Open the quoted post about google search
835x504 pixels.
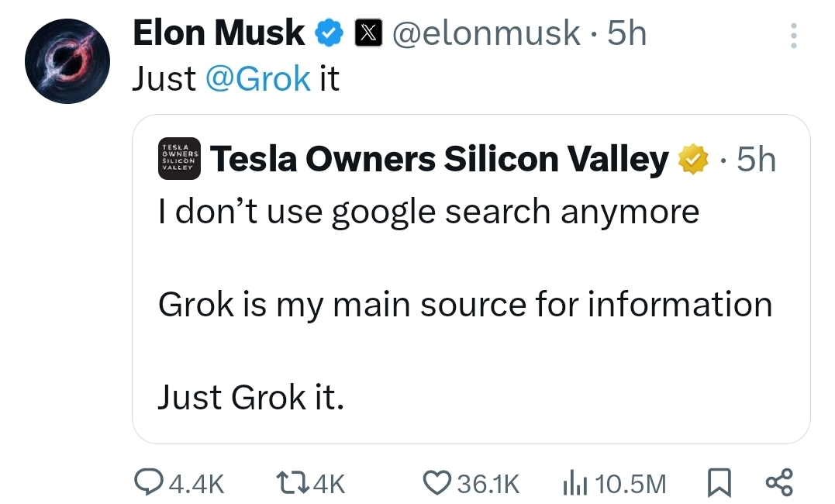click(465, 304)
